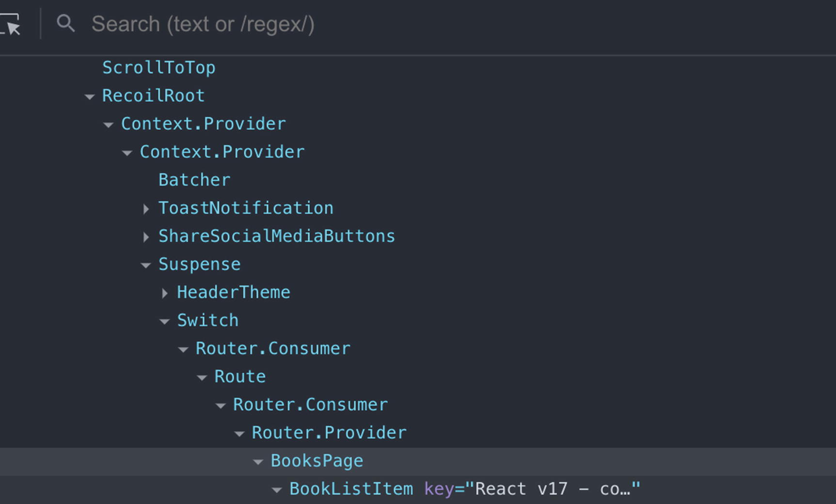Image resolution: width=836 pixels, height=504 pixels.
Task: Collapse the Context.Provider arrow directly under RecoilRoot
Action: [108, 125]
